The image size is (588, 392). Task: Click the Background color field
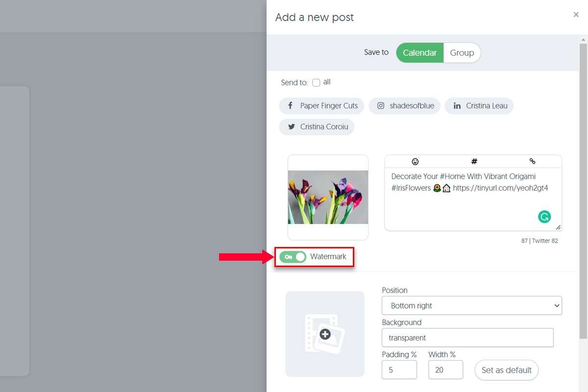pyautogui.click(x=467, y=338)
